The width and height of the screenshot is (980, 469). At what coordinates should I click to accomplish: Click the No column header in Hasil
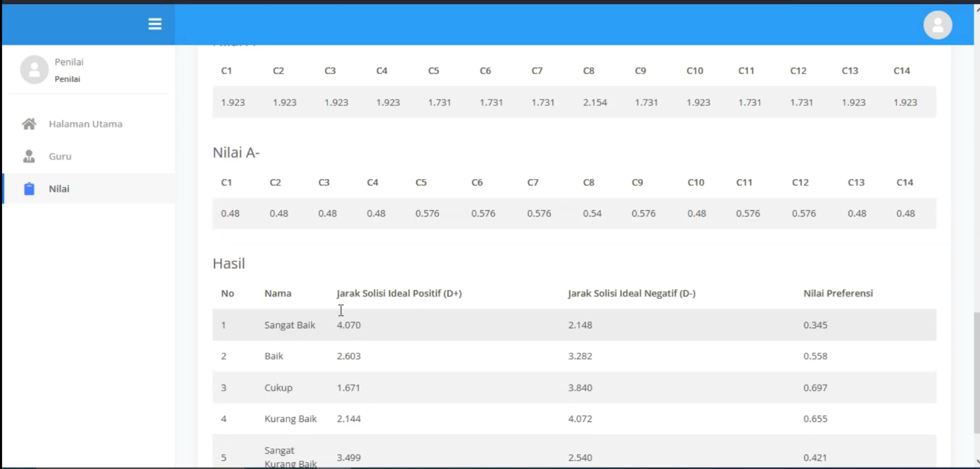tap(228, 293)
